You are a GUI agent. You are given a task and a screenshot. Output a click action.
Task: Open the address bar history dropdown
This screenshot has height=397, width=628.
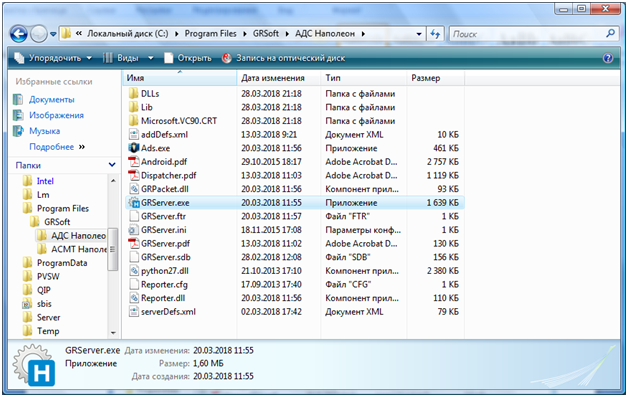click(x=419, y=34)
